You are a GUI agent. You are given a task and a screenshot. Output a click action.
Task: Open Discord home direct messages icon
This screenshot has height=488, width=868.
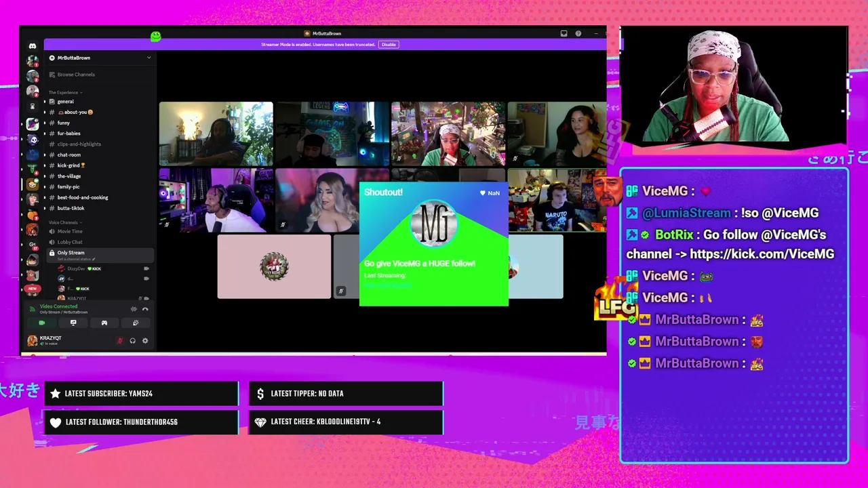[x=32, y=46]
